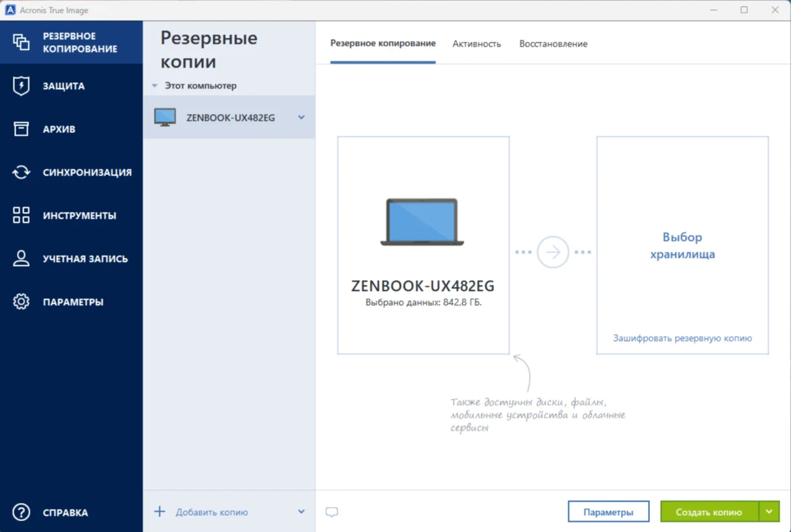Select the ZENBOOK-UX482EG entry name in backup list
The width and height of the screenshot is (791, 532).
point(231,117)
